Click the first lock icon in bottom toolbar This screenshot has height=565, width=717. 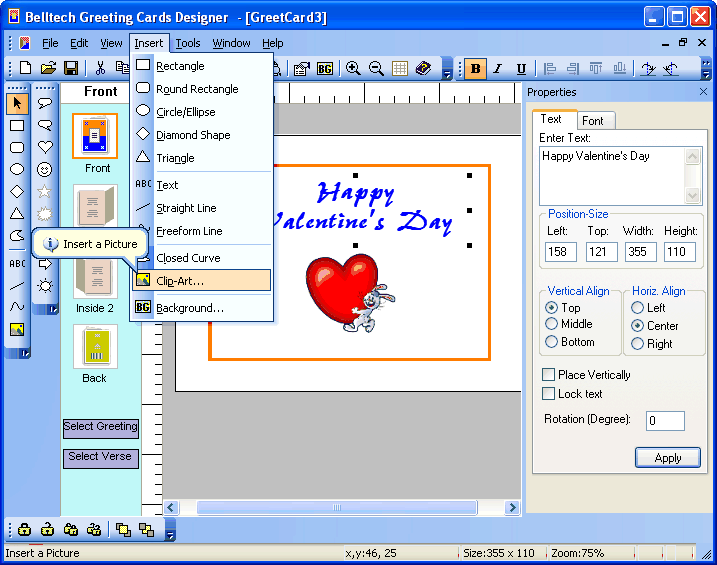(25, 530)
